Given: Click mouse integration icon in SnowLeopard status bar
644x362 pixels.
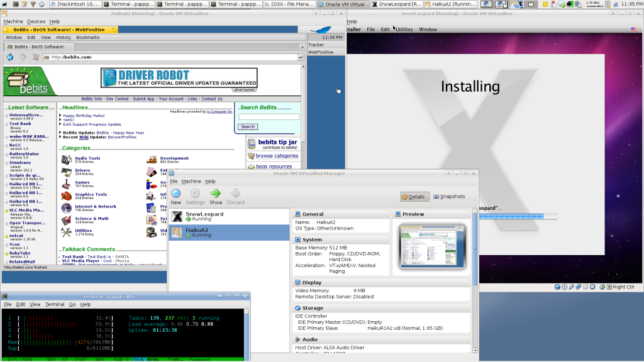Looking at the screenshot, I should point(602,287).
